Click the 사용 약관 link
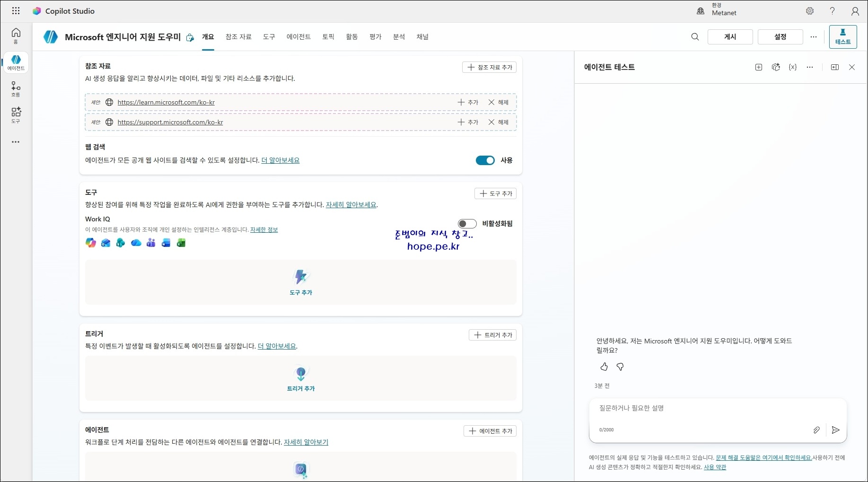Viewport: 868px width, 482px height. pyautogui.click(x=715, y=467)
